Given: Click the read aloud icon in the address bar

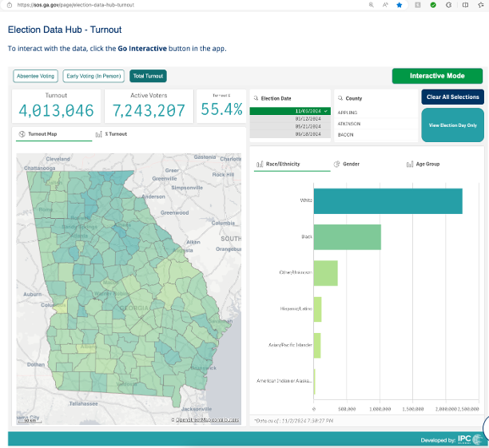Looking at the screenshot, I should 385,5.
